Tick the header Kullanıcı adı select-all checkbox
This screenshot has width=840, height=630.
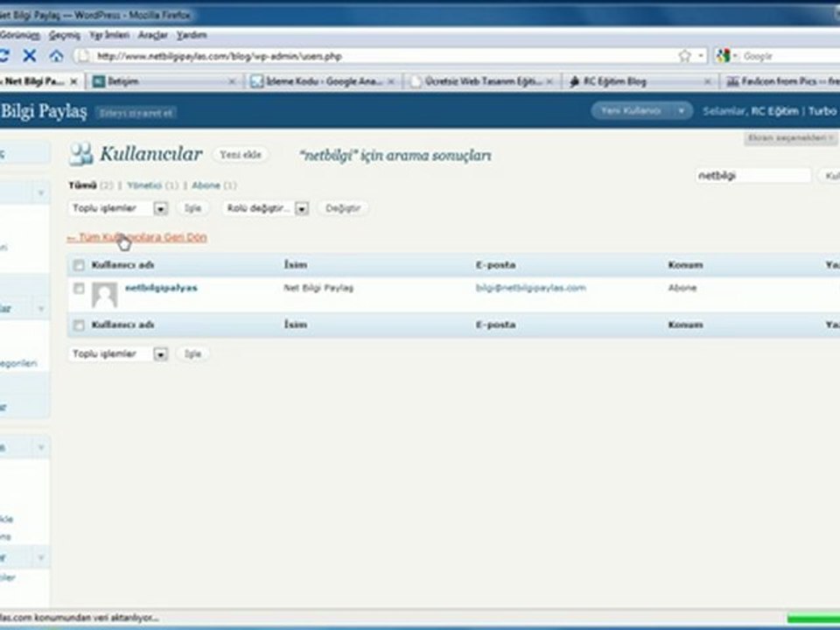[79, 265]
